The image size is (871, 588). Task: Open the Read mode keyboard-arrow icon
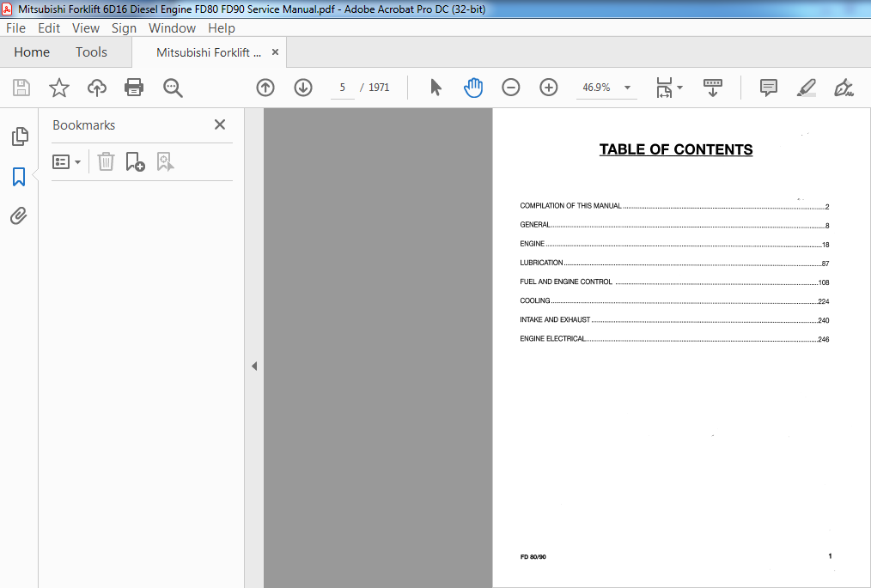(x=713, y=88)
